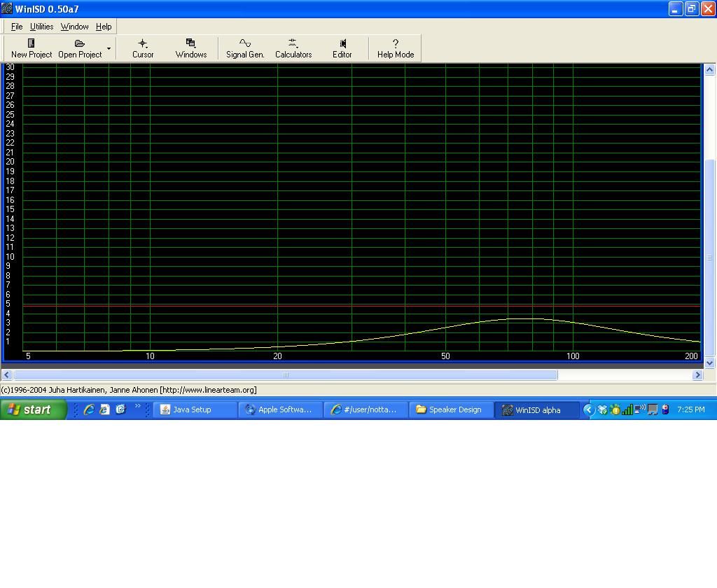Activate the Cursor tool

[143, 48]
